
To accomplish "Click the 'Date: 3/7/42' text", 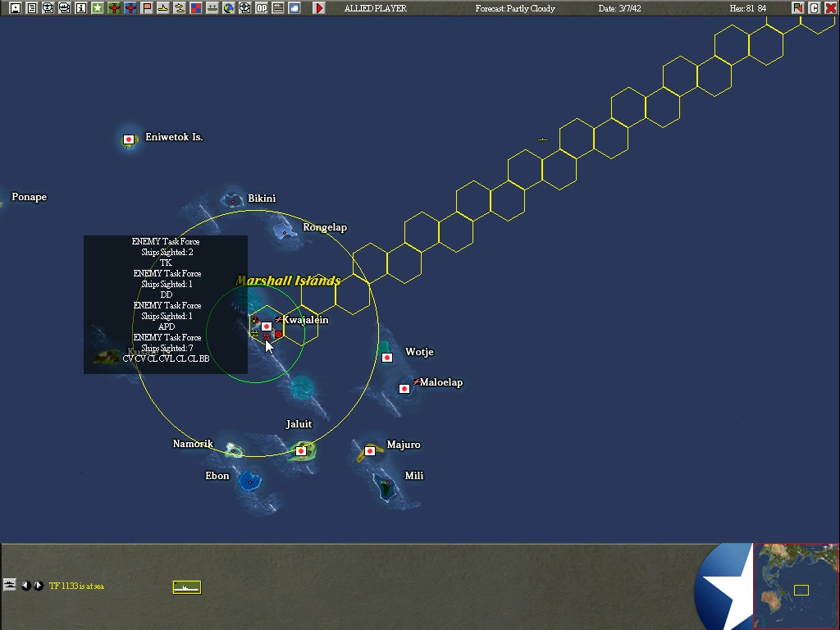I will (x=620, y=8).
